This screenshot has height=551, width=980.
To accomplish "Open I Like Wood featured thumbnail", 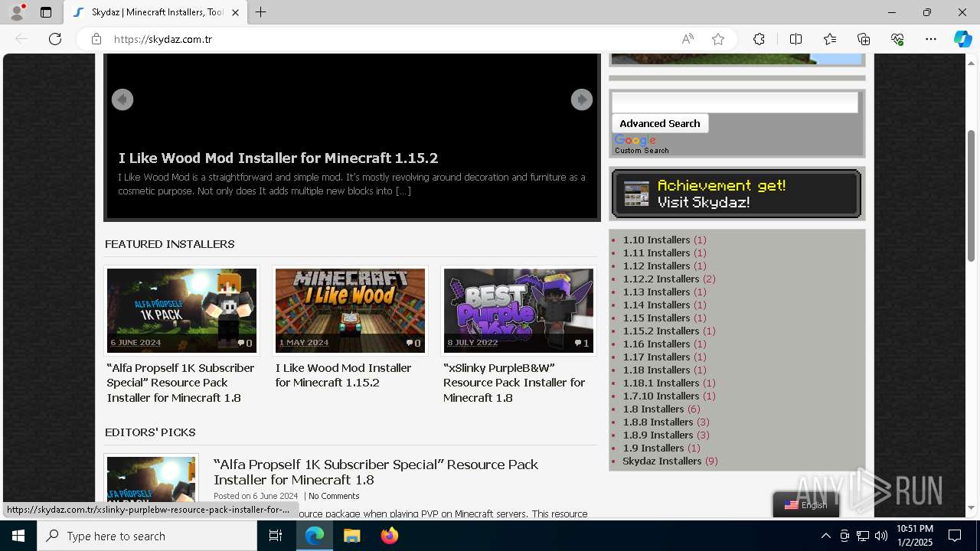I will 350,310.
